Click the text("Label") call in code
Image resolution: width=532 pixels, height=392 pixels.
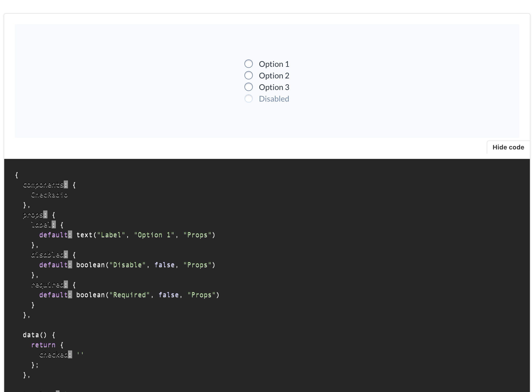pos(99,235)
